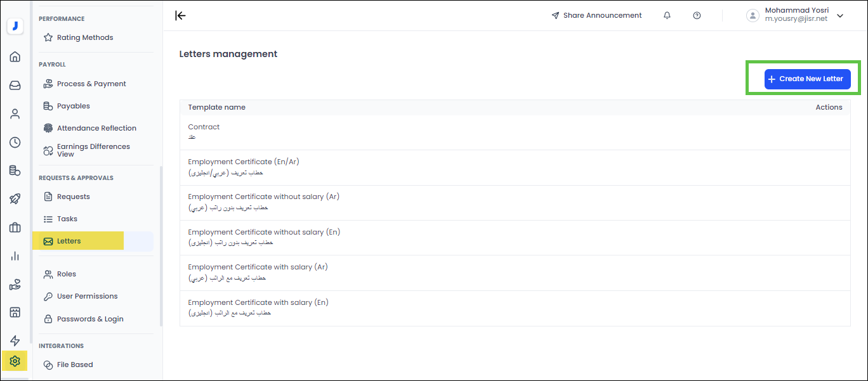Click the Create New Letter button
The height and width of the screenshot is (381, 868).
pyautogui.click(x=806, y=79)
